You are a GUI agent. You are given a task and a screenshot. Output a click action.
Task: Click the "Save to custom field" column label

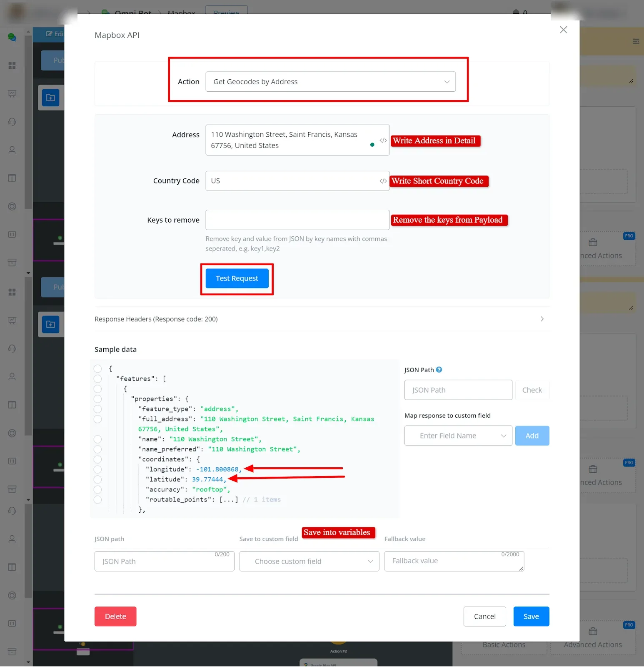coord(269,539)
